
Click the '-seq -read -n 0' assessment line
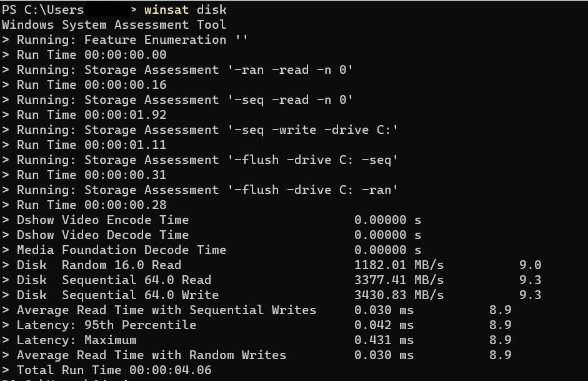pyautogui.click(x=185, y=99)
